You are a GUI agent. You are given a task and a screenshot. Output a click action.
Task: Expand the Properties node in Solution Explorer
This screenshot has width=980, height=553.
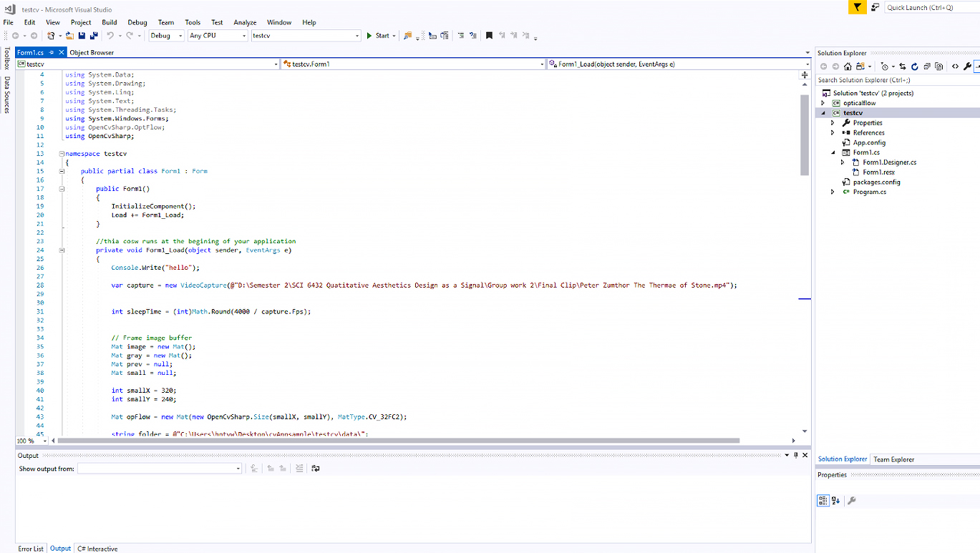tap(833, 123)
